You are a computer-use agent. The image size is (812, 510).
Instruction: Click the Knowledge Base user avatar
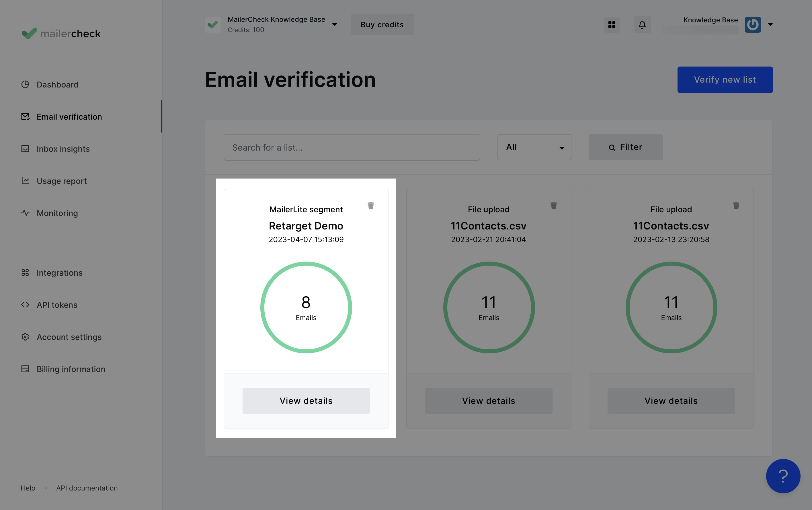tap(753, 24)
